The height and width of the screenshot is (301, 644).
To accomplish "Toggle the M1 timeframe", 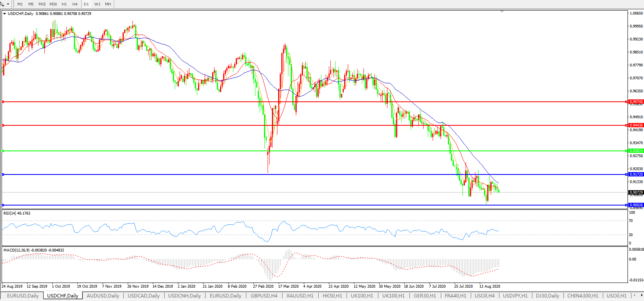I will point(20,4).
